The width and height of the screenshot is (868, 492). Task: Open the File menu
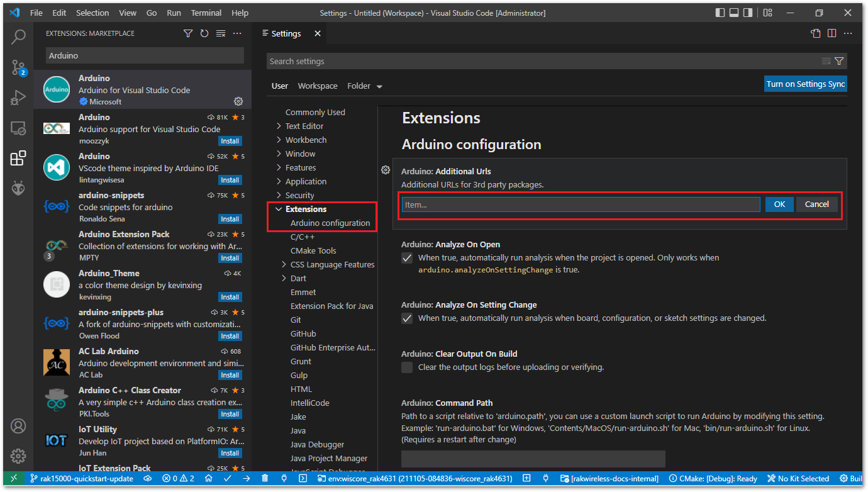pos(36,13)
